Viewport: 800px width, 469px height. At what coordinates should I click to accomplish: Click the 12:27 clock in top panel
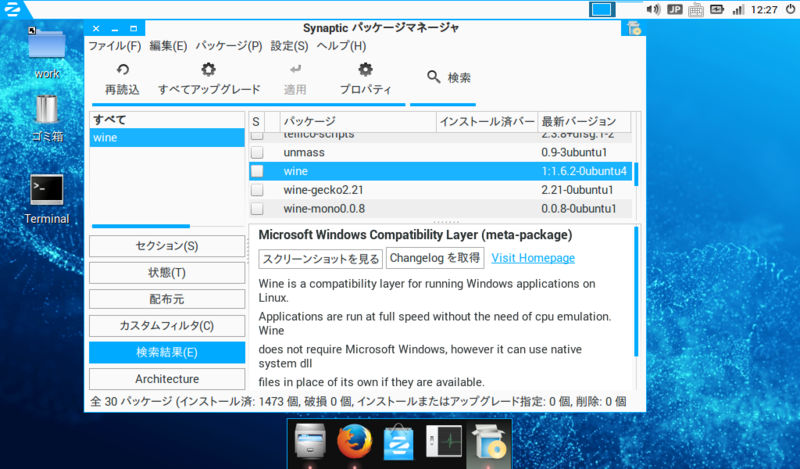764,10
